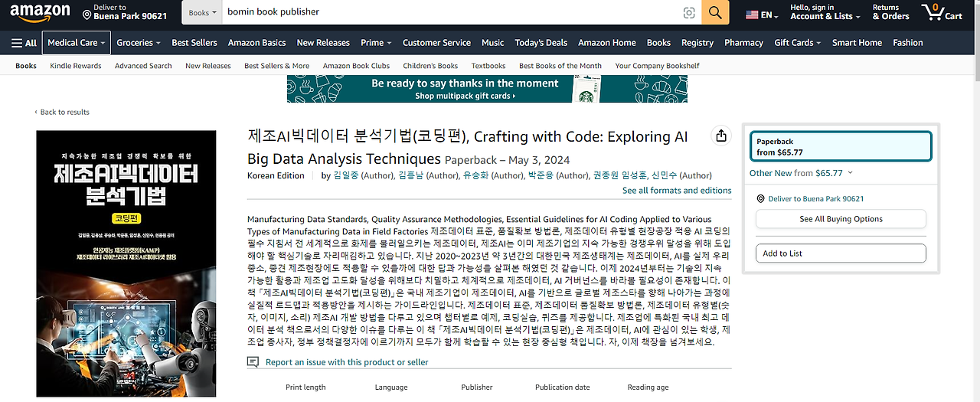This screenshot has height=402, width=980.
Task: Select Books tab in sub-navigation
Action: pos(26,66)
